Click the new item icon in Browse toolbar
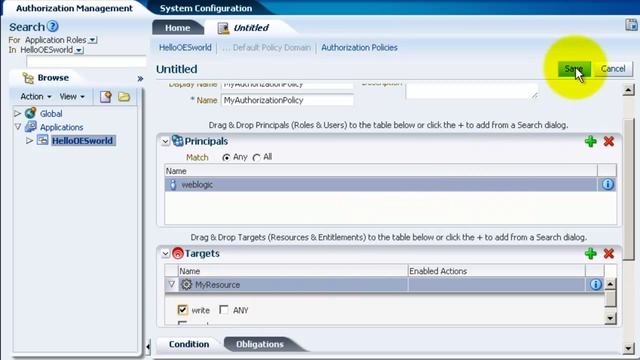640x360 pixels. pyautogui.click(x=106, y=97)
